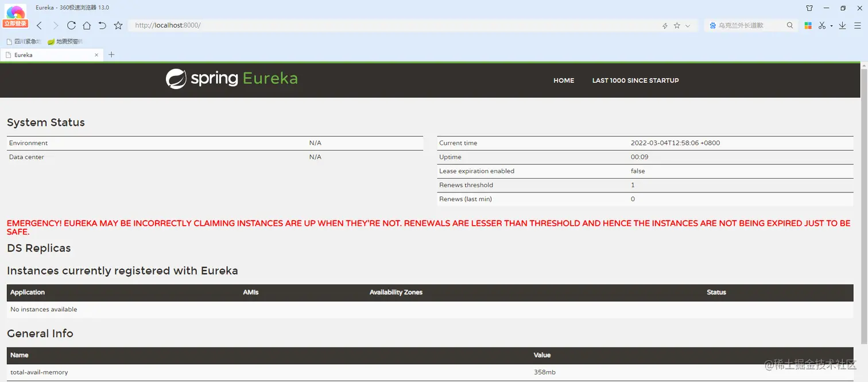Open the browser hamburger menu
868x382 pixels.
pos(858,25)
